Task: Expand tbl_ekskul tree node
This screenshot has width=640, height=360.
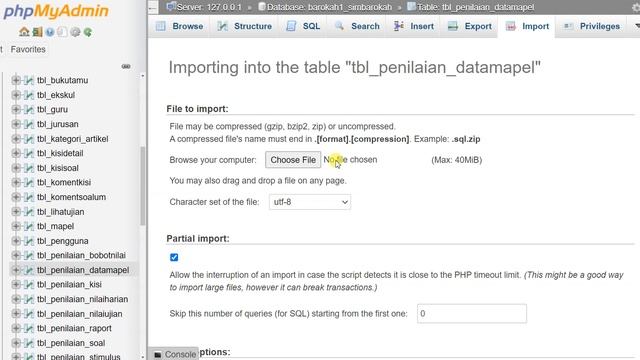Action: tap(16, 95)
